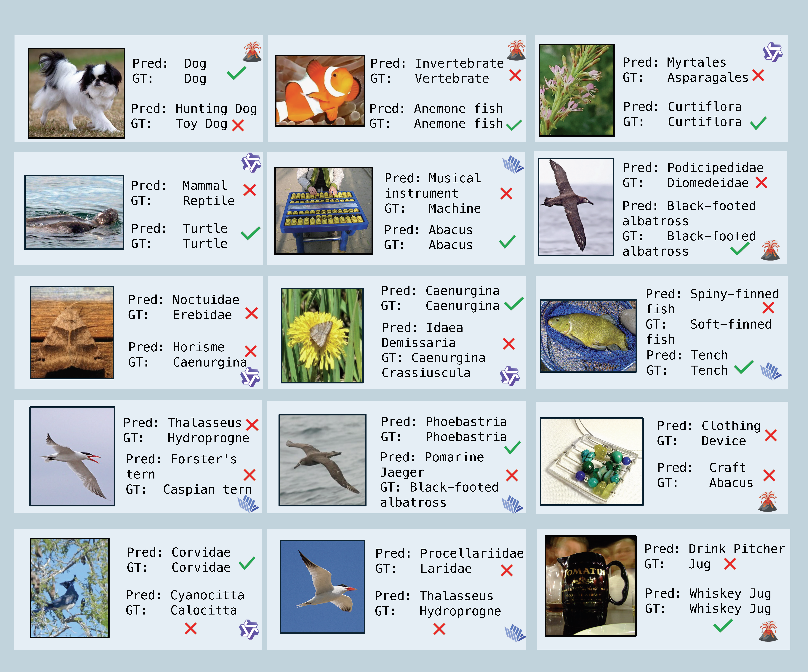This screenshot has height=672, width=808.
Task: Click the volcano icon on the Podicipedidae card
Action: (x=770, y=250)
